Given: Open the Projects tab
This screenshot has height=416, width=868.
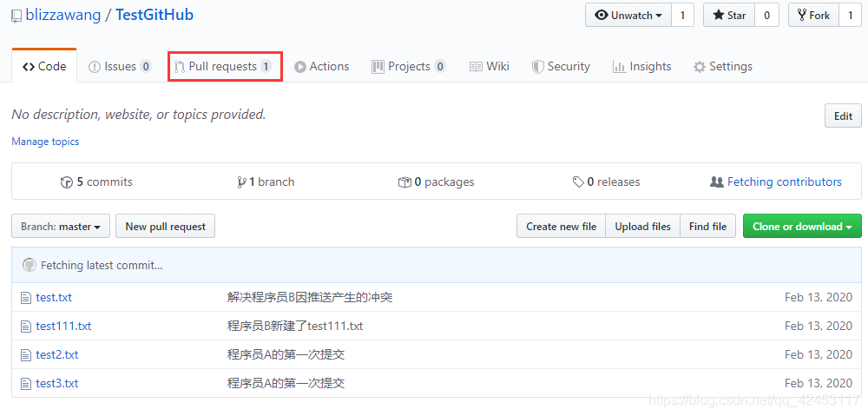Looking at the screenshot, I should pyautogui.click(x=409, y=67).
